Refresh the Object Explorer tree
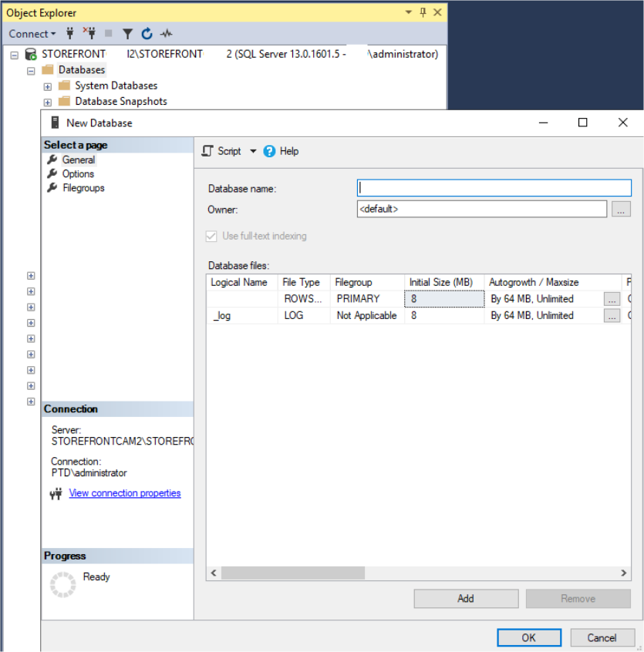 pyautogui.click(x=146, y=34)
